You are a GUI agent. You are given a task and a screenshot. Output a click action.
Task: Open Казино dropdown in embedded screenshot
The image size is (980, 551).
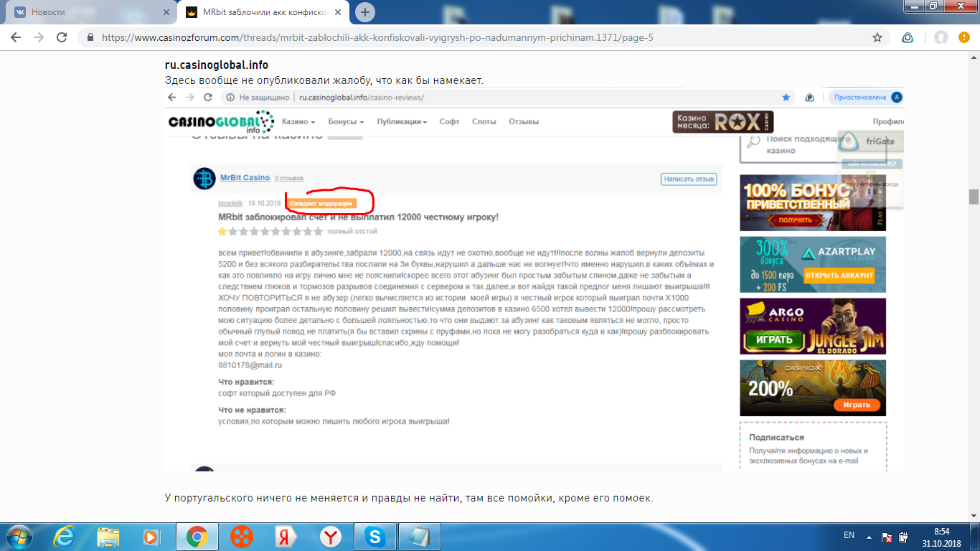pos(298,122)
